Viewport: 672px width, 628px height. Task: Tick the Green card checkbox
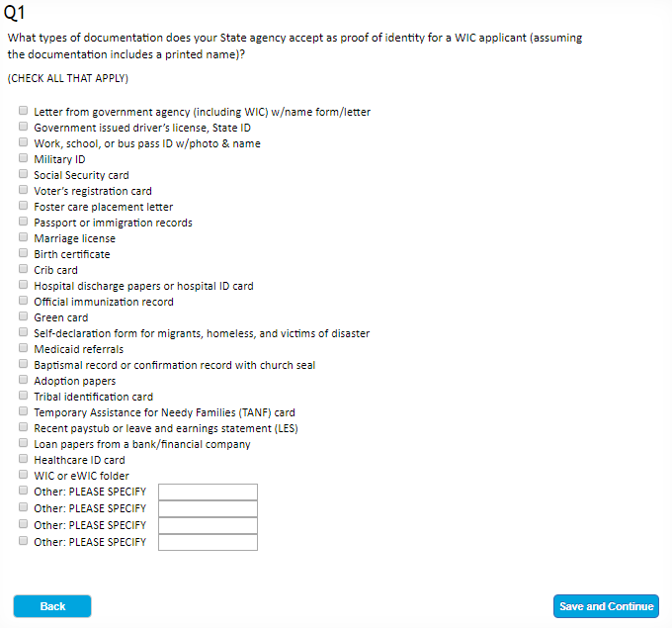click(x=23, y=316)
